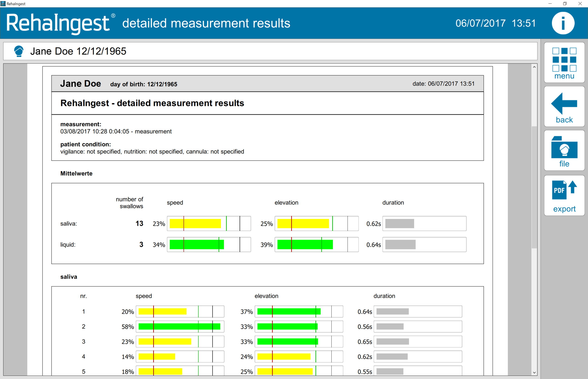
Task: Click the 'back' button label
Action: click(564, 120)
